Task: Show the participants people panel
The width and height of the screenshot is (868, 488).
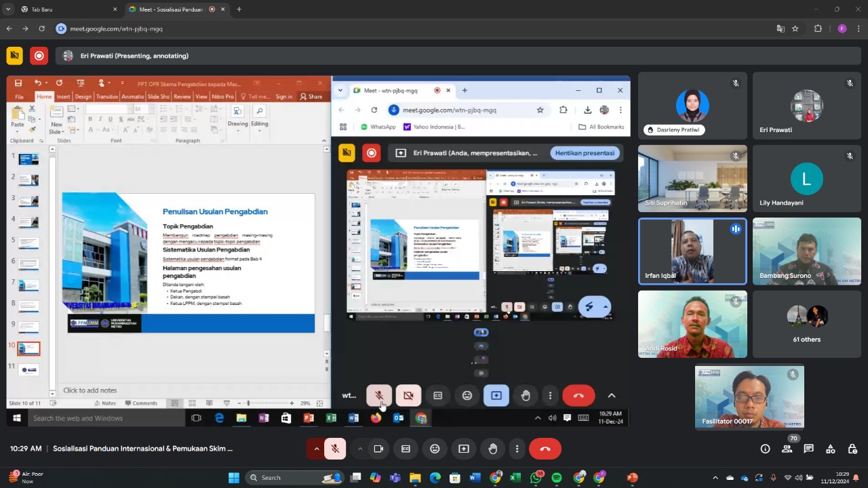Action: pyautogui.click(x=787, y=449)
